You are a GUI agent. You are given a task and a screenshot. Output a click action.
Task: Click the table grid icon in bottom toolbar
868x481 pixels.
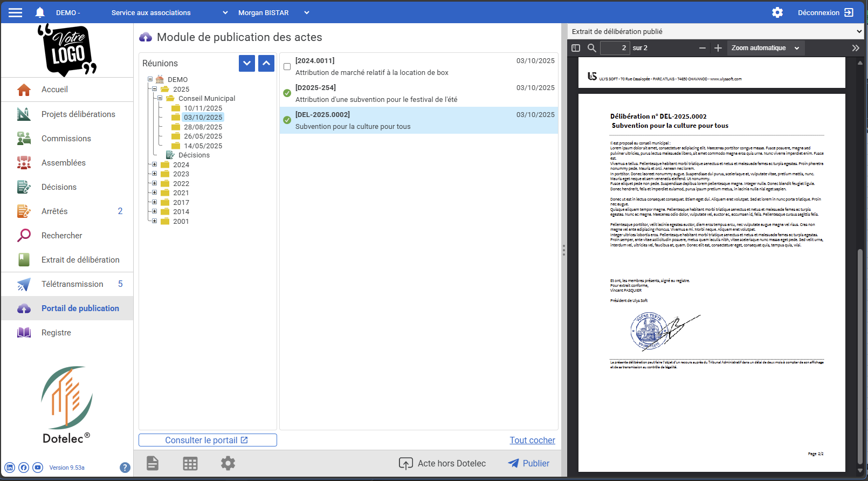(190, 463)
